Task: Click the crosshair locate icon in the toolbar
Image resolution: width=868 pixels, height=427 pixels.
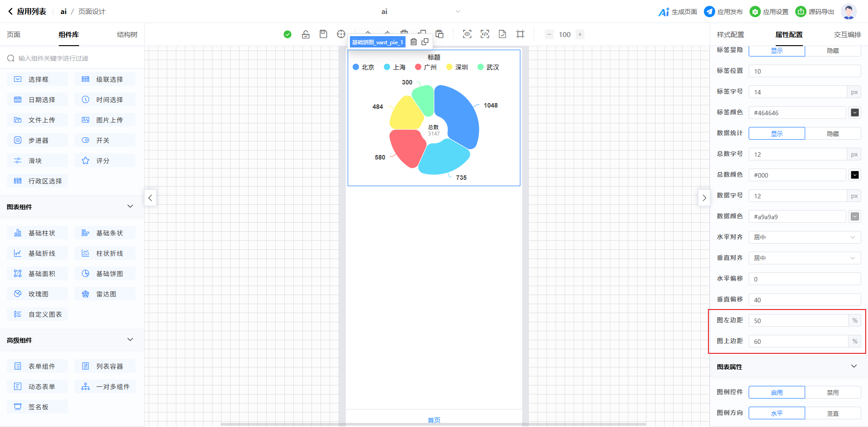Action: pyautogui.click(x=341, y=34)
